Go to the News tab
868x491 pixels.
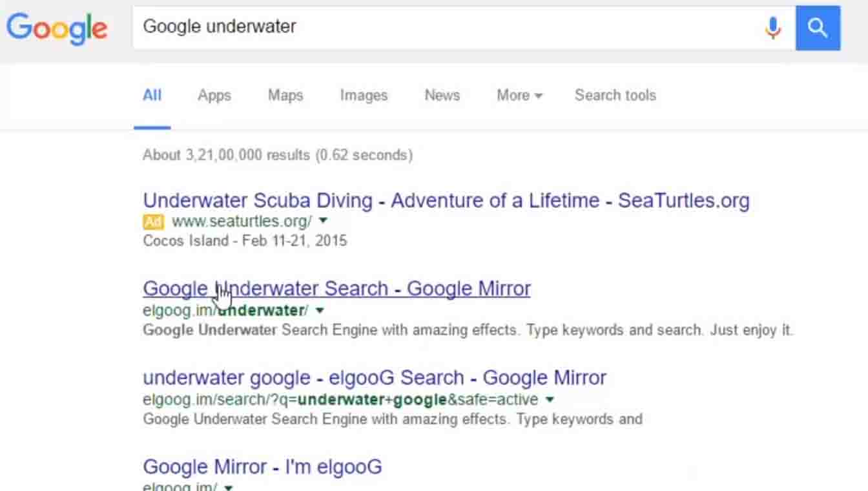click(442, 96)
